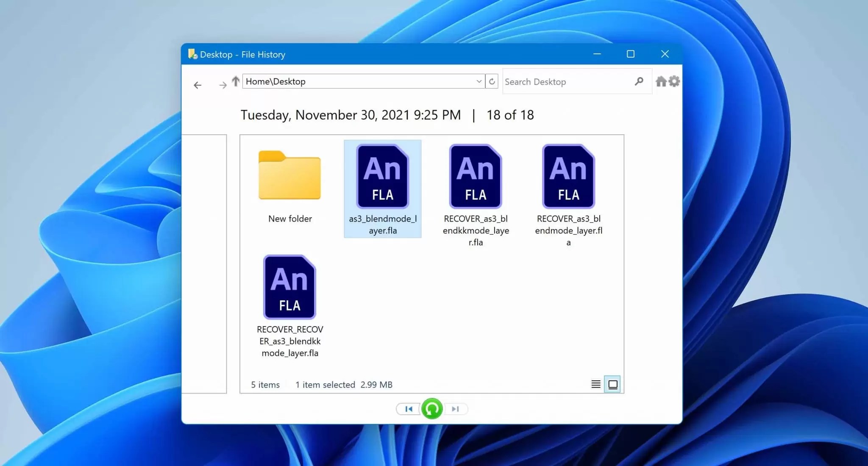
Task: Open the address bar history dropdown
Action: 479,81
